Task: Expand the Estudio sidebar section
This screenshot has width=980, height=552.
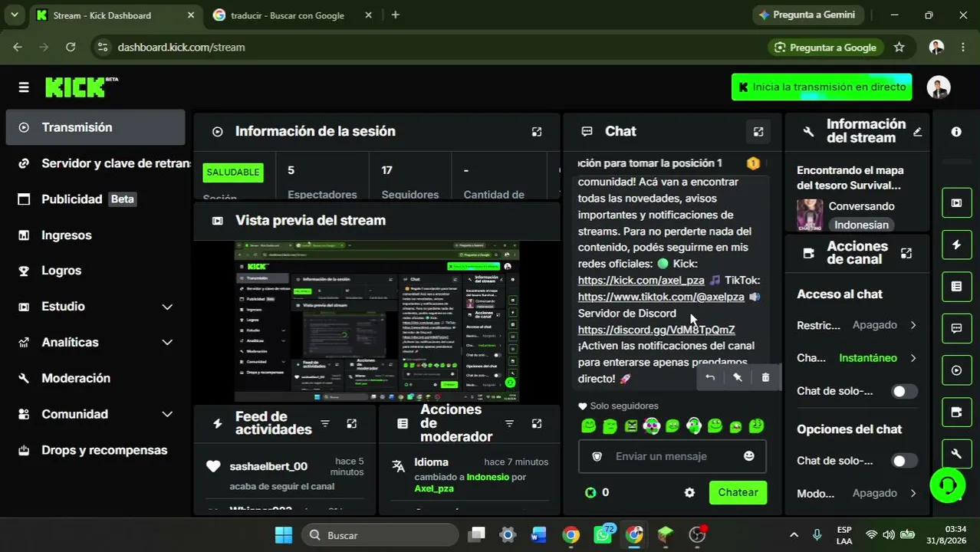Action: [167, 307]
